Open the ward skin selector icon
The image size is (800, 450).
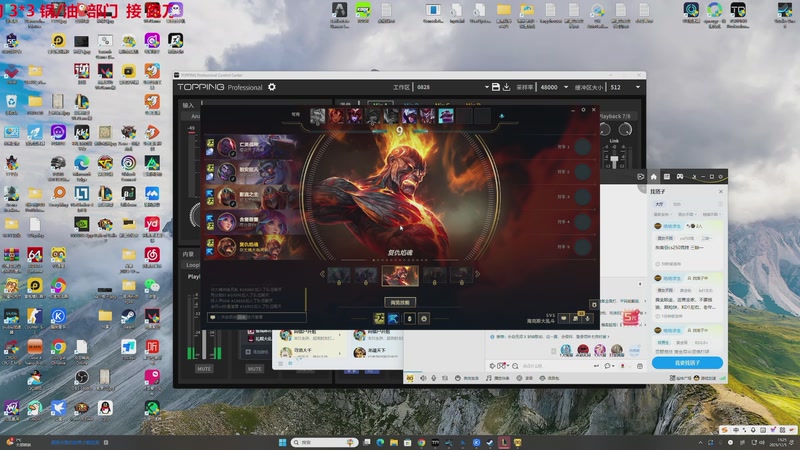click(409, 318)
